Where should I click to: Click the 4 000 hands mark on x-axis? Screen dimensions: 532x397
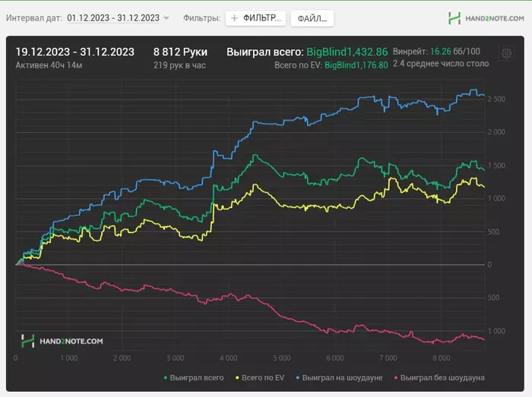(227, 358)
